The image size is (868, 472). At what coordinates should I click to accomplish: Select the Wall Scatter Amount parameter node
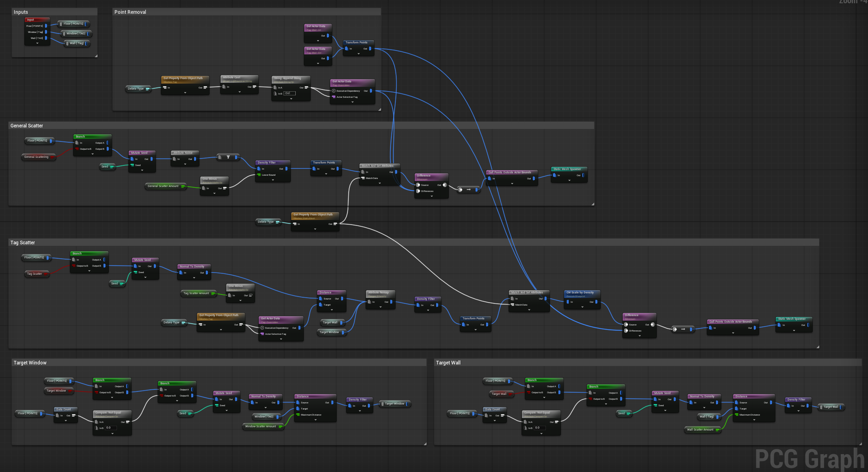coord(703,430)
